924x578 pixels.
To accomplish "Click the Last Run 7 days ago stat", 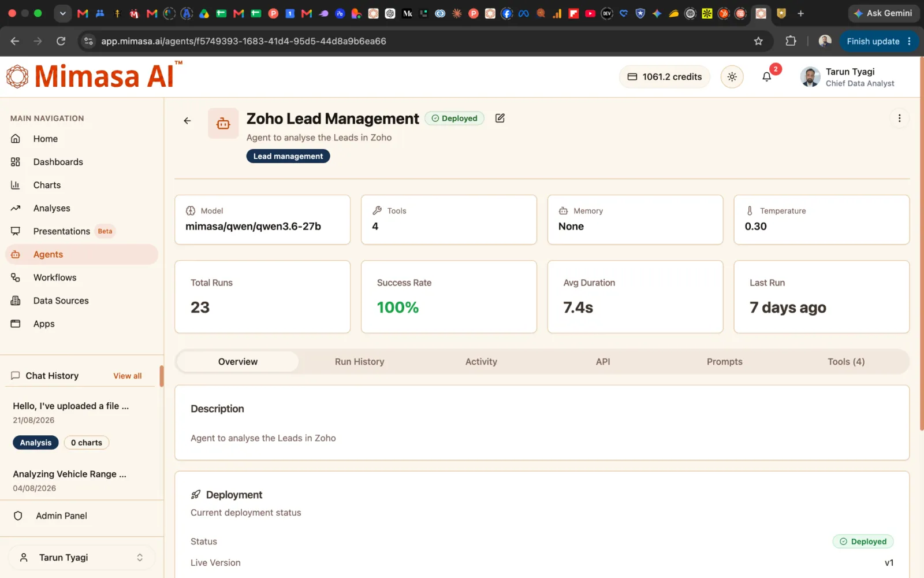I will tap(821, 297).
